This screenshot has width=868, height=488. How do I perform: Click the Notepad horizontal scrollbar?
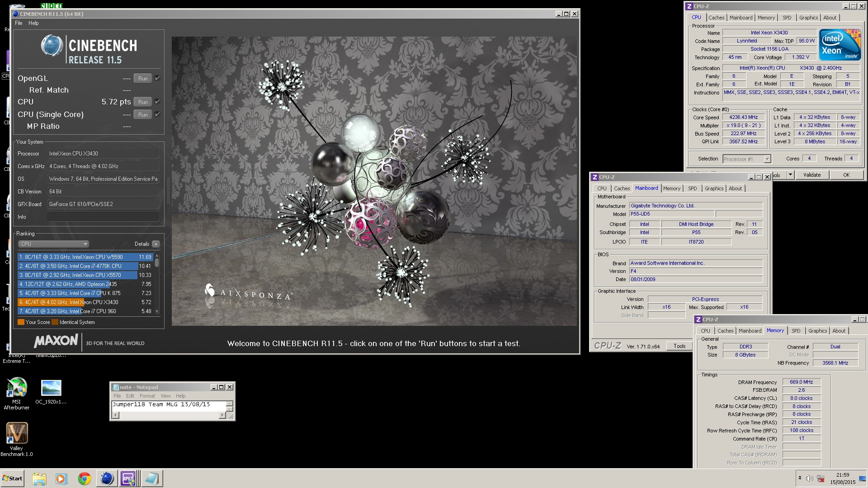[169, 415]
